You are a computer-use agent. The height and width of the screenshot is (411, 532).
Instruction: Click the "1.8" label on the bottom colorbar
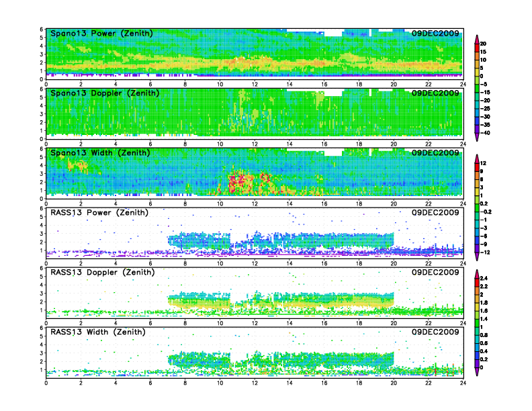484,303
